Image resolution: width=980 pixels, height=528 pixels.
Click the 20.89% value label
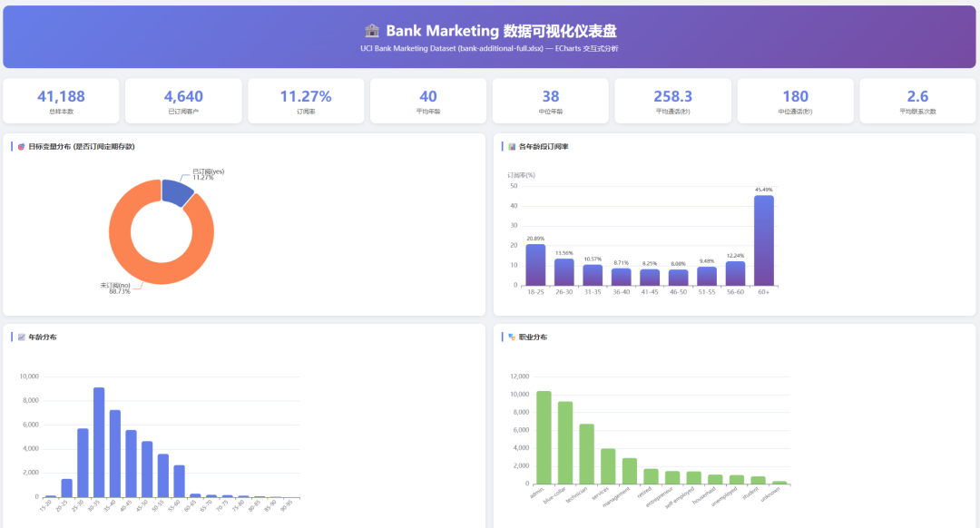(535, 239)
